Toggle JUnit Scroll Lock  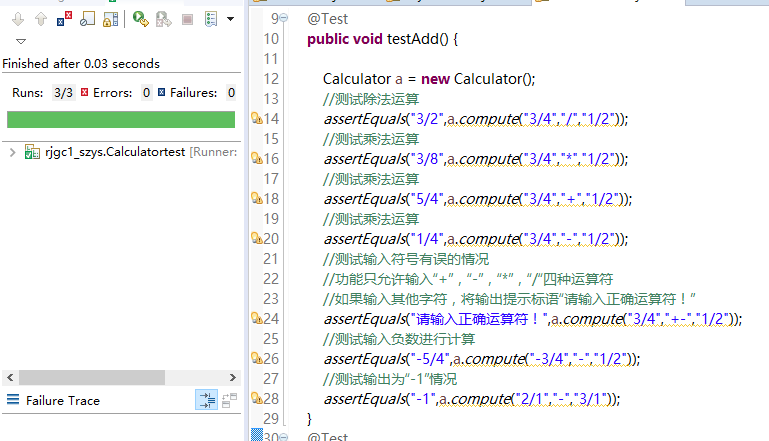(110, 20)
